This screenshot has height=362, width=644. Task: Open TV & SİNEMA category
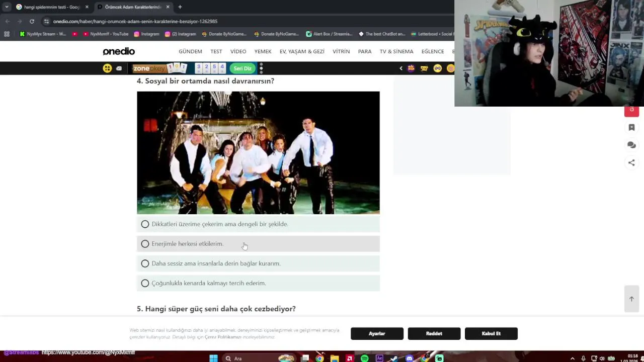click(x=396, y=51)
